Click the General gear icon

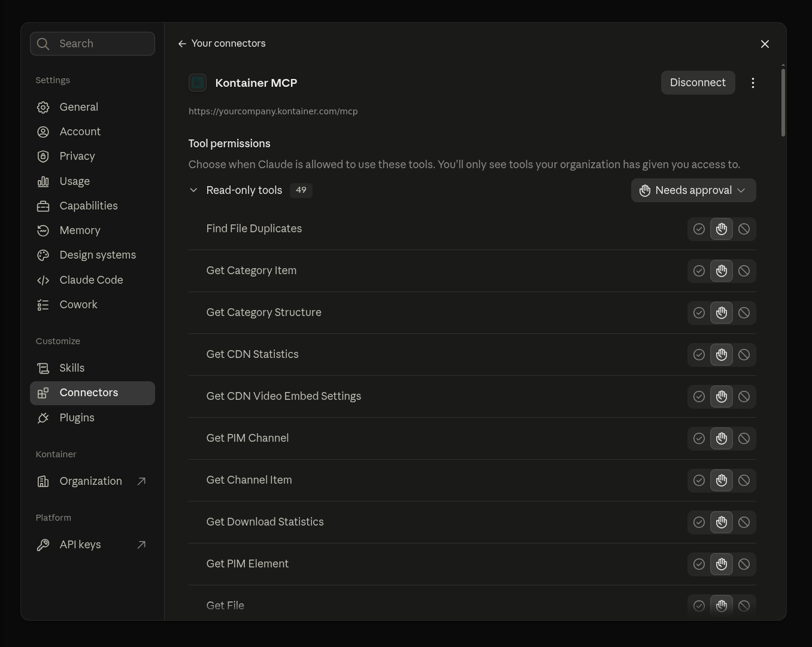(x=43, y=107)
